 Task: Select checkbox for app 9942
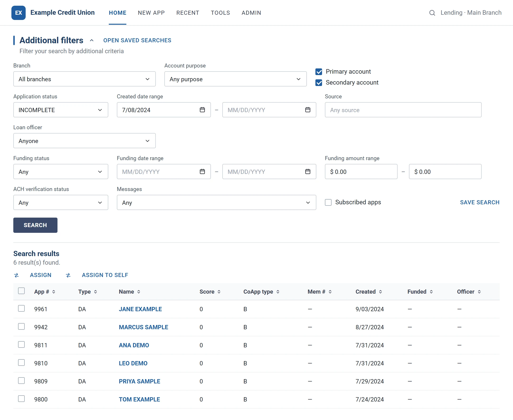pyautogui.click(x=22, y=327)
